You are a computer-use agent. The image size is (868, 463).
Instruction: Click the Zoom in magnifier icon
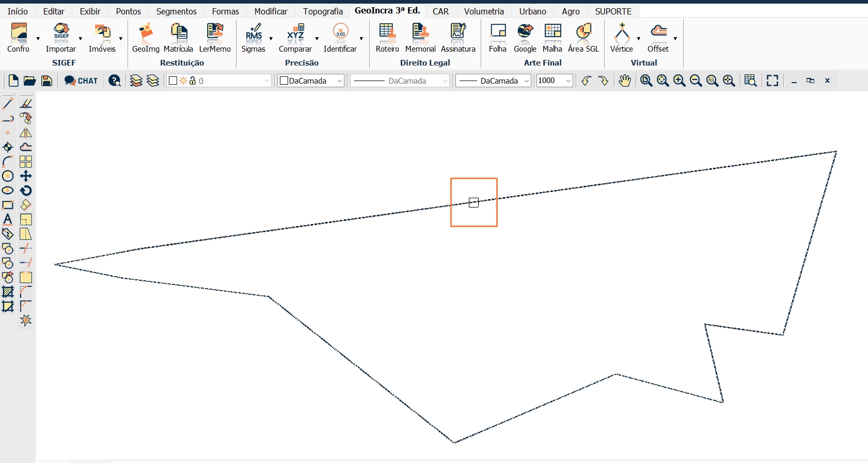[680, 81]
